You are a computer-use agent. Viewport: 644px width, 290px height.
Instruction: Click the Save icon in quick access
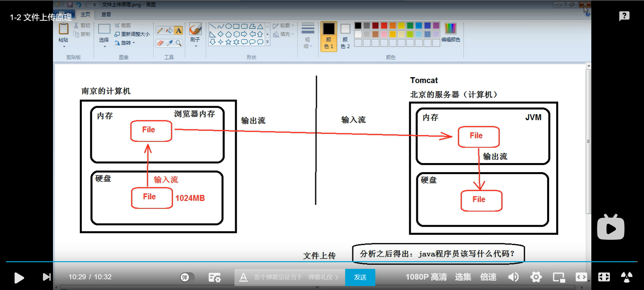[x=70, y=5]
